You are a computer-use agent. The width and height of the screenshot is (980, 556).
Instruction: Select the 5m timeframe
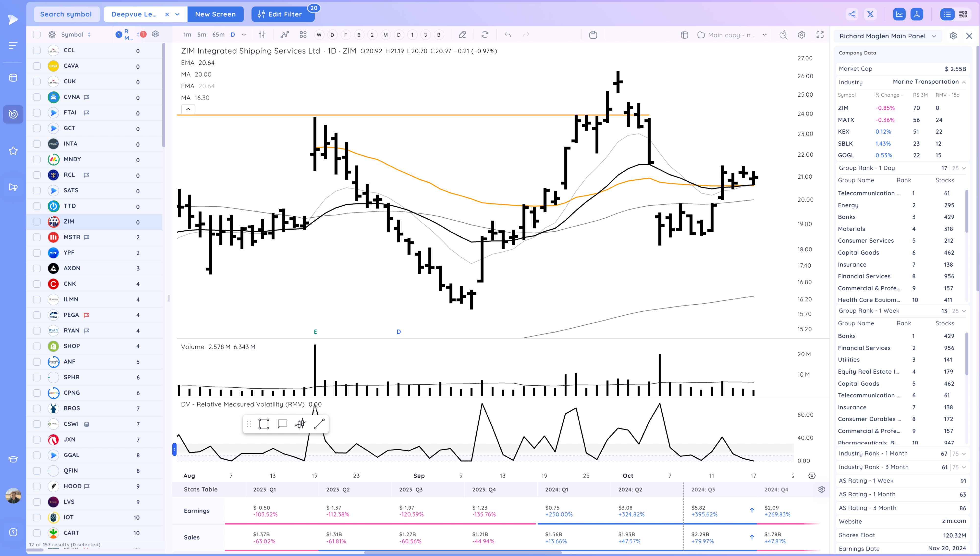click(x=202, y=35)
